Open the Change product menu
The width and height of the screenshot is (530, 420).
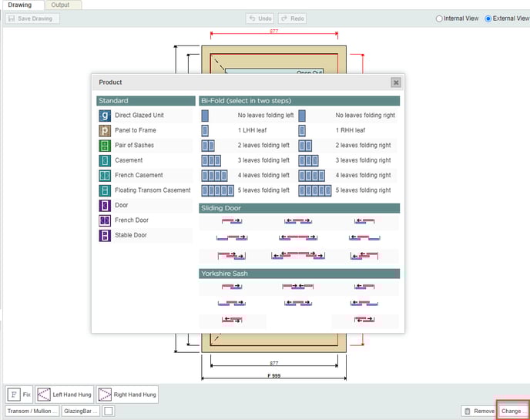point(512,411)
